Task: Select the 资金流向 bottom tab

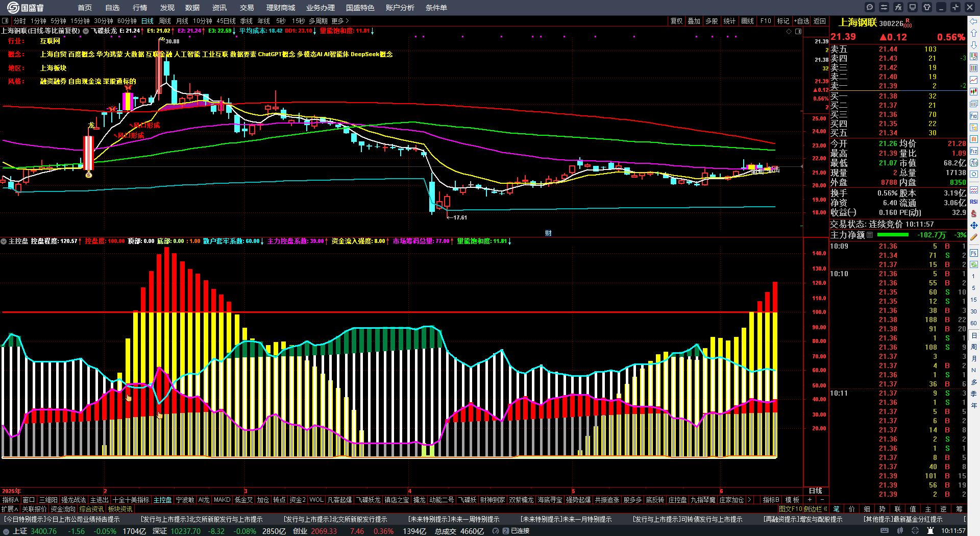Action: click(x=63, y=509)
